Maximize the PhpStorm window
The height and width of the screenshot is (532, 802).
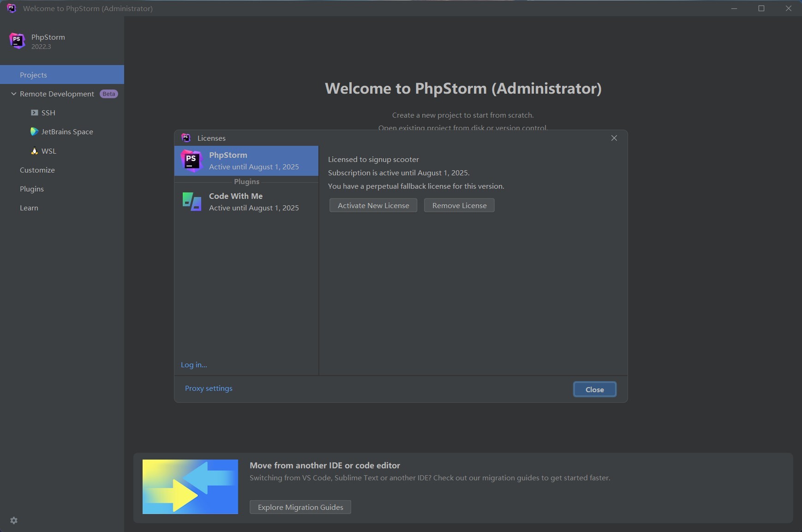coord(761,8)
